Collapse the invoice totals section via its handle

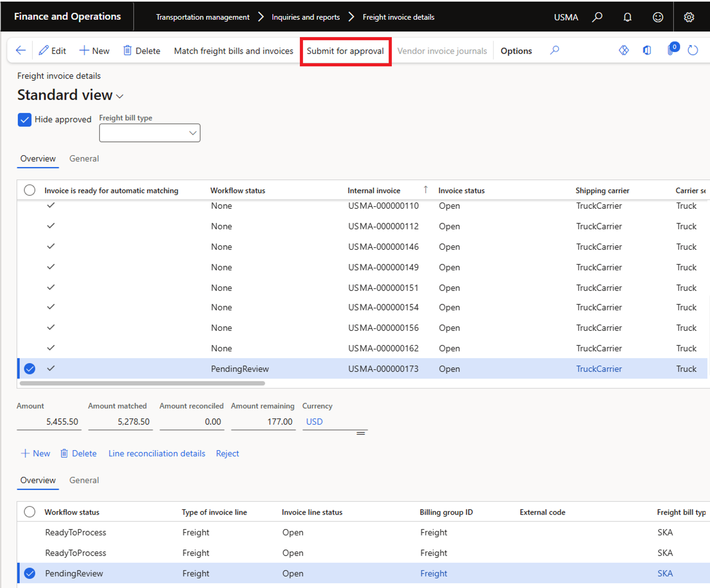[x=361, y=433]
